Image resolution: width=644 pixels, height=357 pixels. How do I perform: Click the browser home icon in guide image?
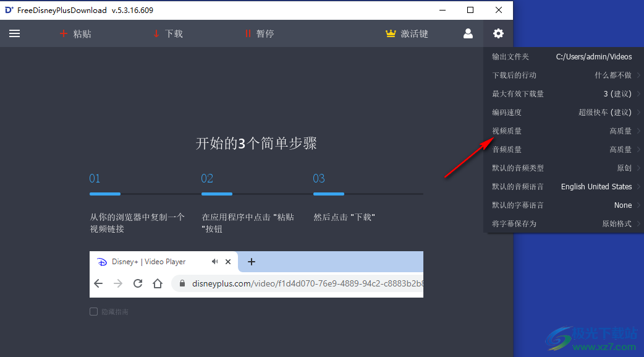[x=158, y=283]
